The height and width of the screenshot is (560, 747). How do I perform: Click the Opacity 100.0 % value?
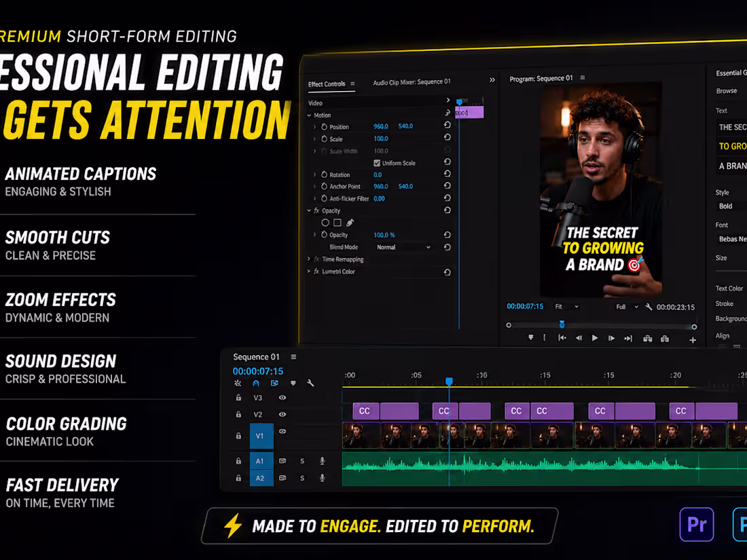pos(384,236)
